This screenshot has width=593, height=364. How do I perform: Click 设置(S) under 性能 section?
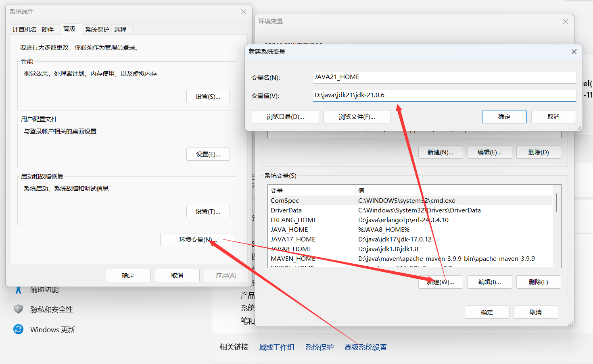tap(208, 96)
